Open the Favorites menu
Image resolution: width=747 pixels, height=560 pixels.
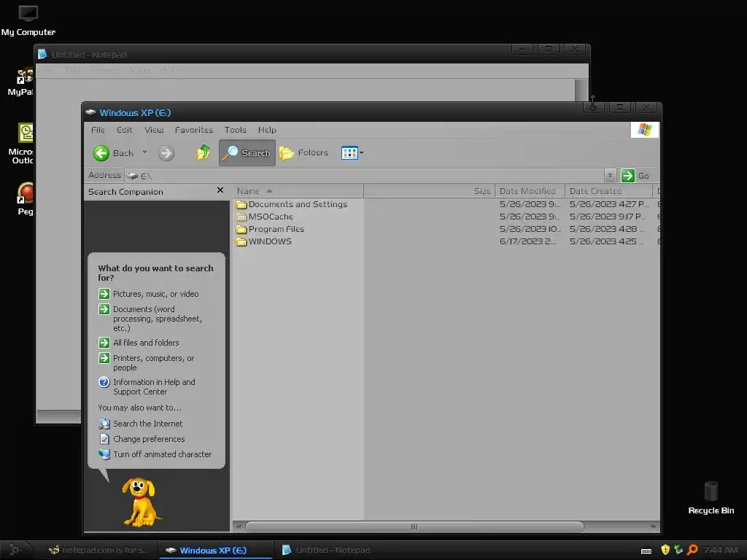[x=194, y=130]
